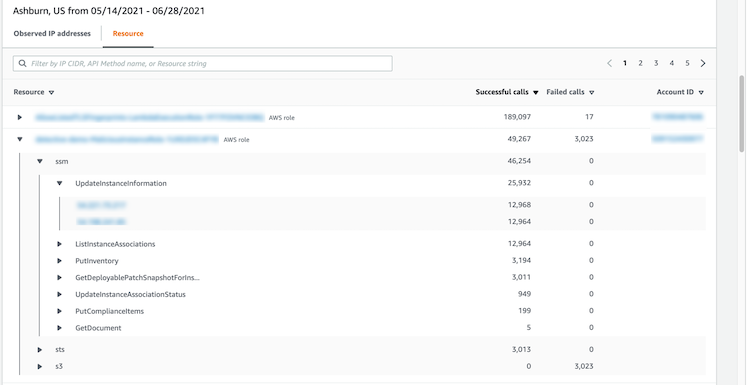Go to previous page arrow
750x385 pixels.
(609, 63)
